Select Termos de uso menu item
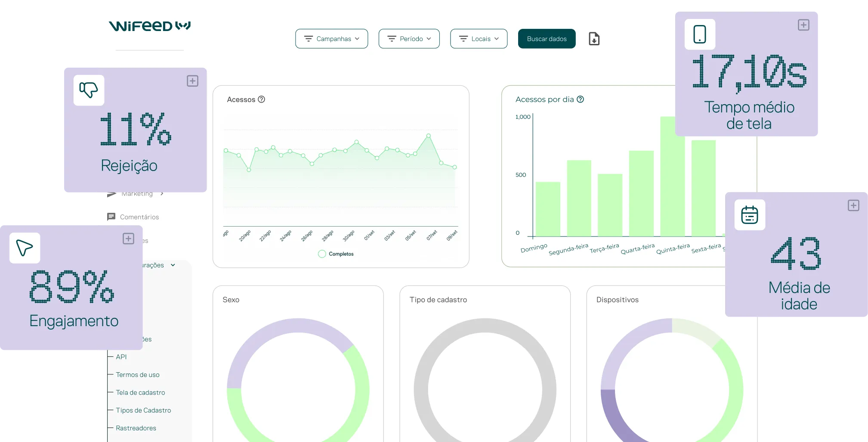Viewport: 868px width, 442px height. click(x=138, y=375)
